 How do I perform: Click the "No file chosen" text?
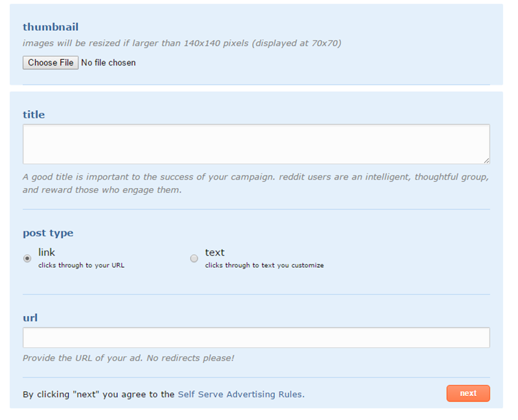(x=108, y=63)
